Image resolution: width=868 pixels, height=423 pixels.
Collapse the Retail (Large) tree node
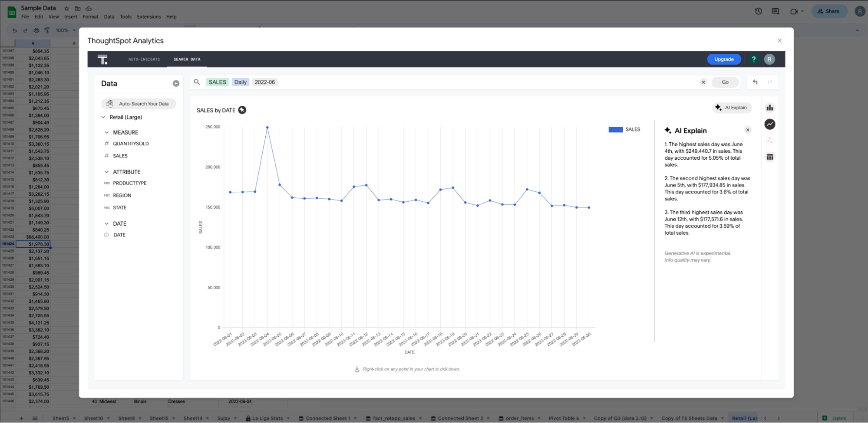pyautogui.click(x=103, y=117)
